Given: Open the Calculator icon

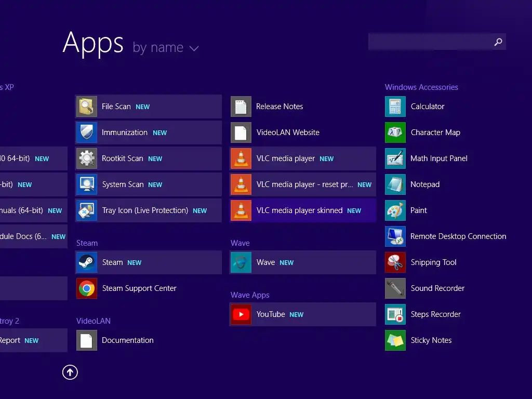Looking at the screenshot, I should click(395, 107).
